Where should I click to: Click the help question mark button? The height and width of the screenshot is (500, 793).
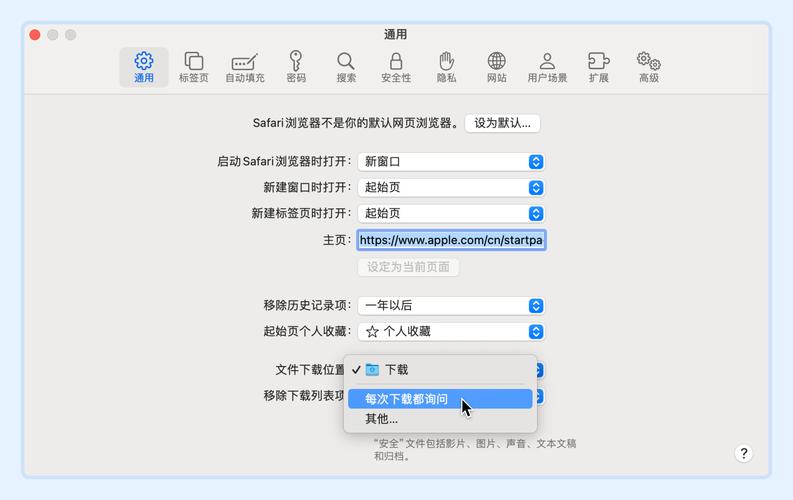(743, 453)
